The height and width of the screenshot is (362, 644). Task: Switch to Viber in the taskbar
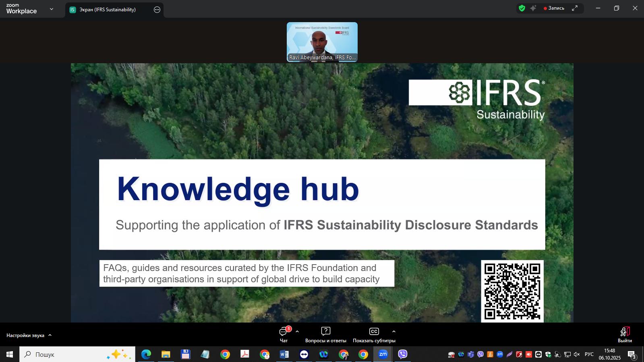pos(403,354)
